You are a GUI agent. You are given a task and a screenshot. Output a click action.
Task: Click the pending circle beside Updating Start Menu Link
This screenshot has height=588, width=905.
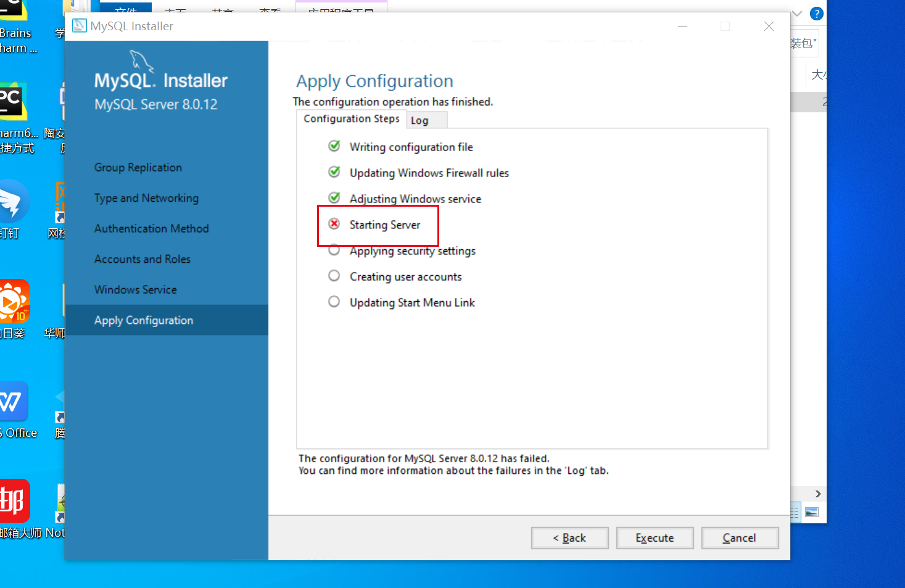pos(334,302)
